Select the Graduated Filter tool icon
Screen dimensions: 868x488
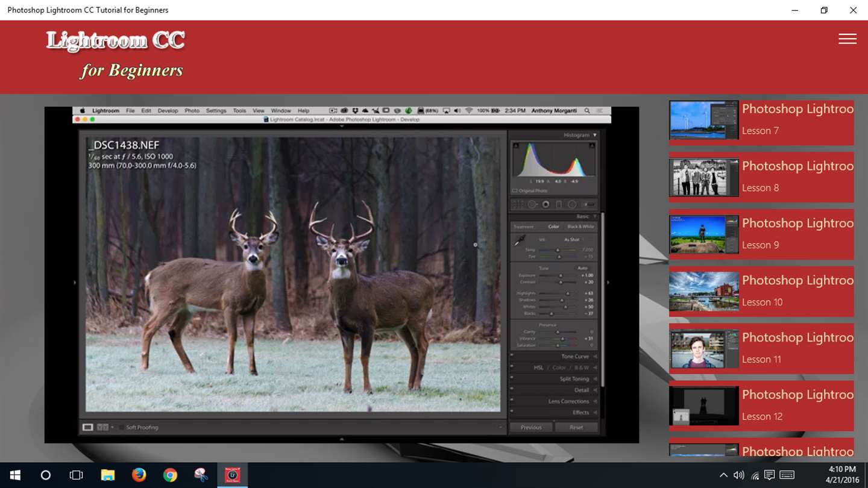pyautogui.click(x=559, y=204)
